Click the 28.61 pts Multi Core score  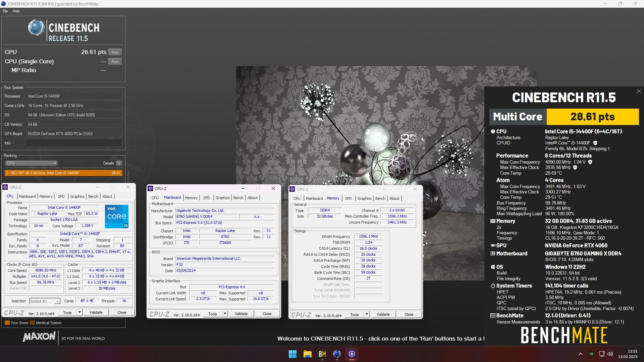click(x=592, y=117)
